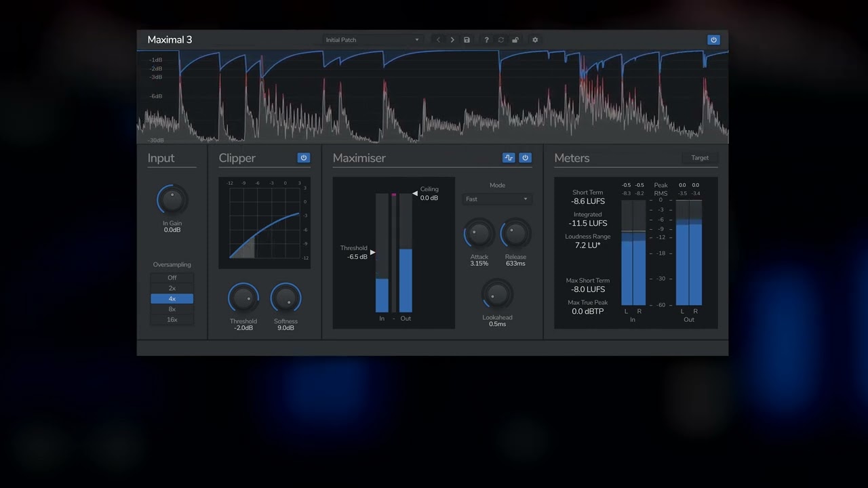Click the Softness 9.0dB value
Image resolution: width=868 pixels, height=488 pixels.
[x=285, y=328]
